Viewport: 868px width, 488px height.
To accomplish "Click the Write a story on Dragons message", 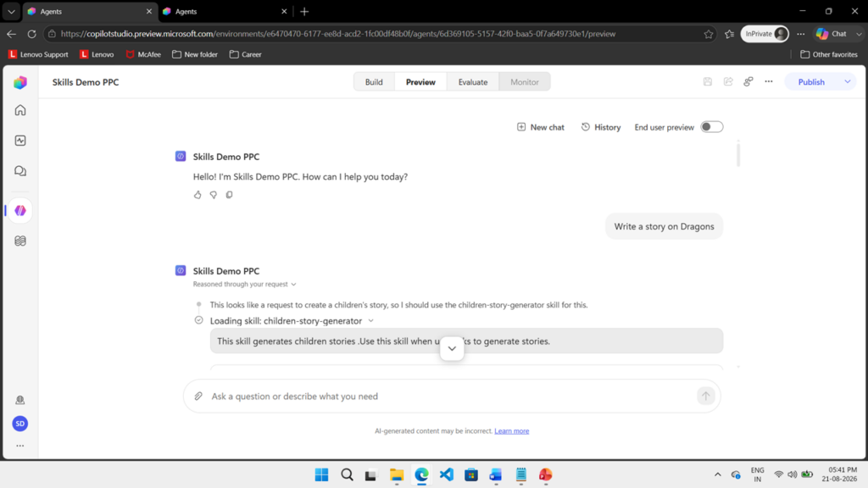I will (x=665, y=226).
